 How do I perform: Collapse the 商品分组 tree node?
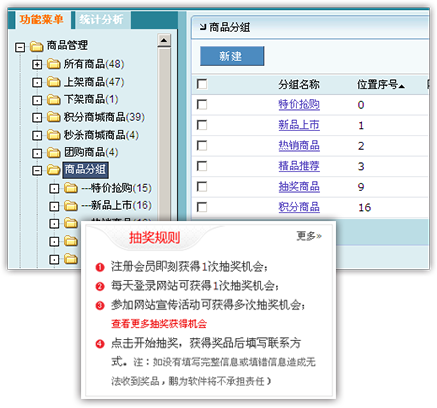37,171
